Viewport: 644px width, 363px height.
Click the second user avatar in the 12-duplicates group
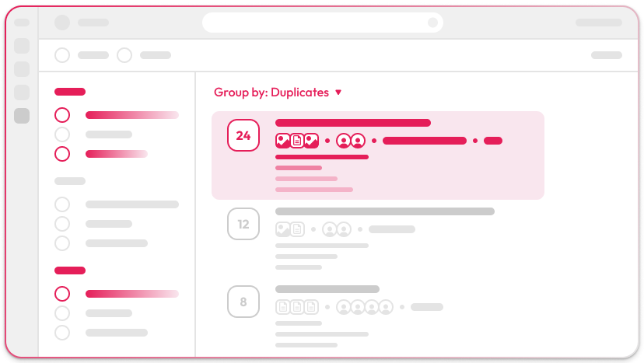[343, 229]
